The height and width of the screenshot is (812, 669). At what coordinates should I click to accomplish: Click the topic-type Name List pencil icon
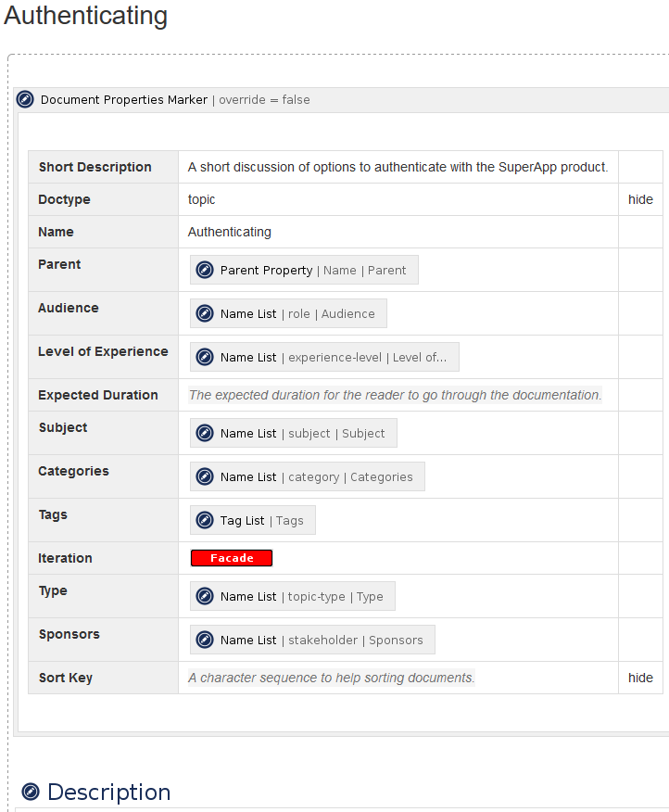point(205,597)
